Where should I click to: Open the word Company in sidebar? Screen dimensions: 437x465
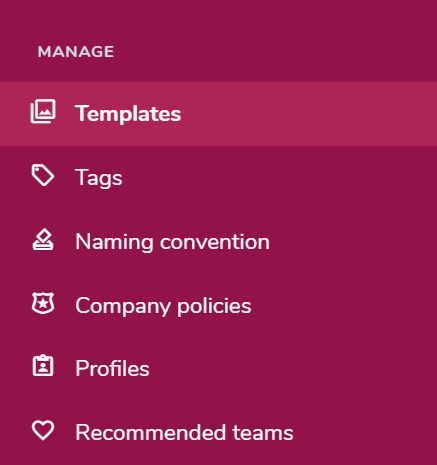[x=123, y=306]
